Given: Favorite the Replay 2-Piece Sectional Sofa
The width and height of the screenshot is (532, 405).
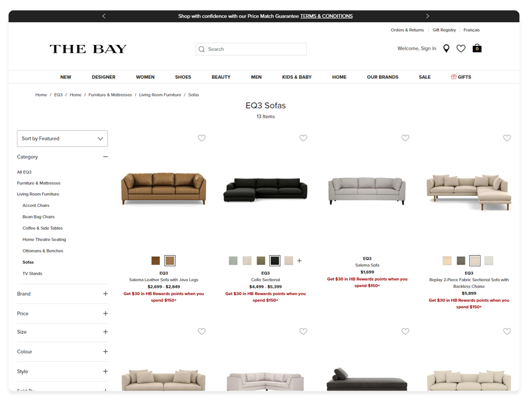Looking at the screenshot, I should pos(507,138).
